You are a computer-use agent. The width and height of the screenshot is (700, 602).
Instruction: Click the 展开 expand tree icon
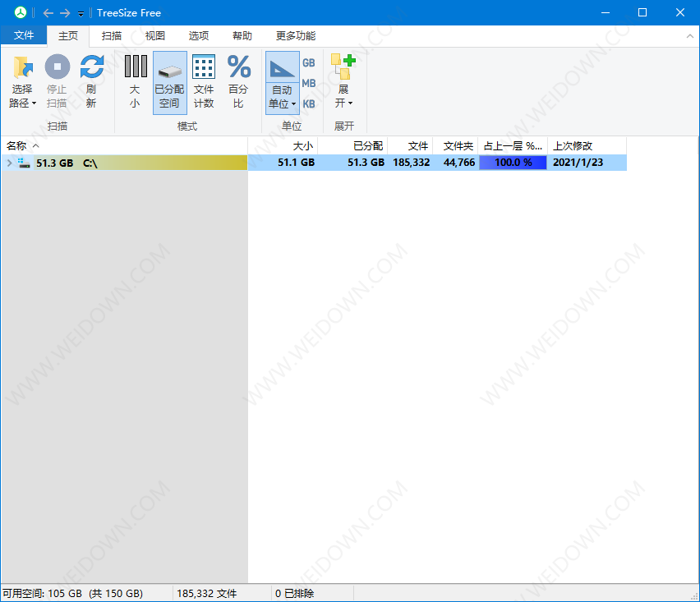pos(343,67)
